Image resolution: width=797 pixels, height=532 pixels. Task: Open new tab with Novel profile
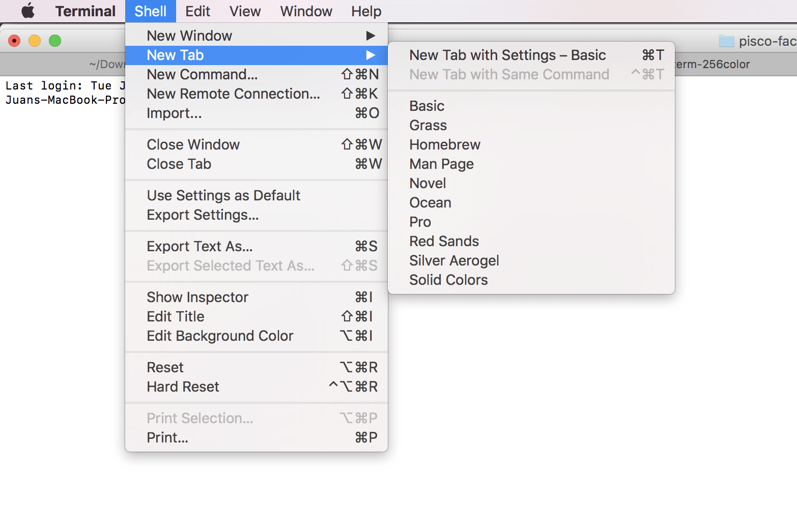531,183
